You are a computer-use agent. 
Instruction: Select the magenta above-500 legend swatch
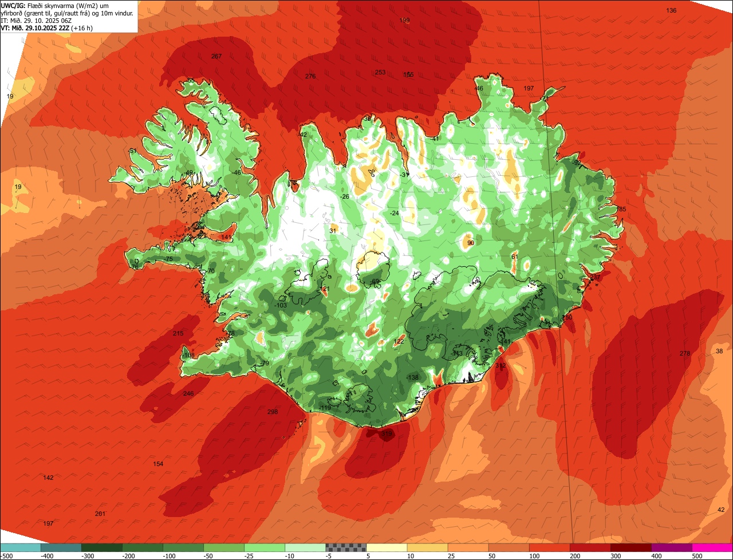712,547
